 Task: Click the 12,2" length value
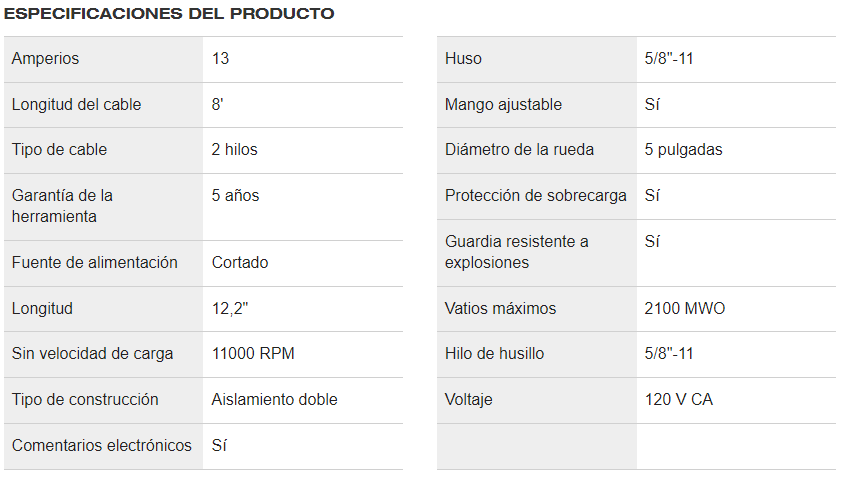[230, 309]
